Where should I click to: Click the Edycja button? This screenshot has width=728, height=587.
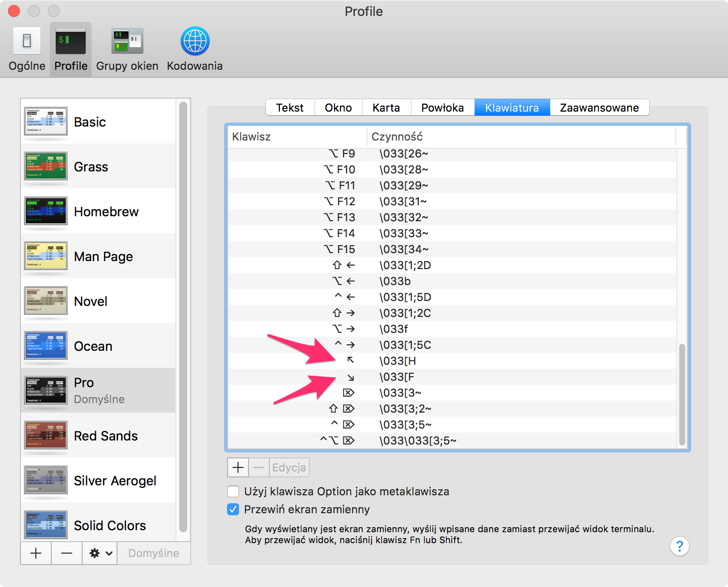pos(289,467)
